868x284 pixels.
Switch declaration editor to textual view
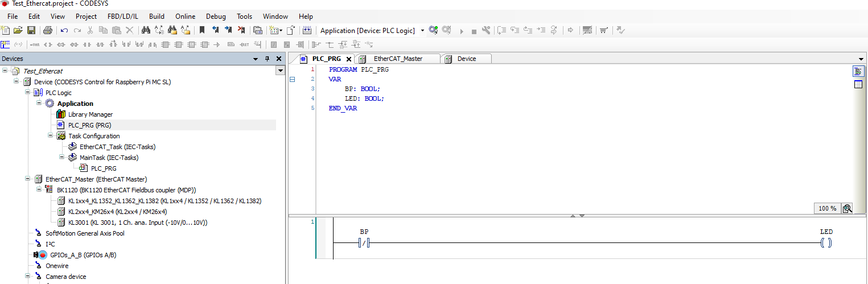[x=858, y=71]
